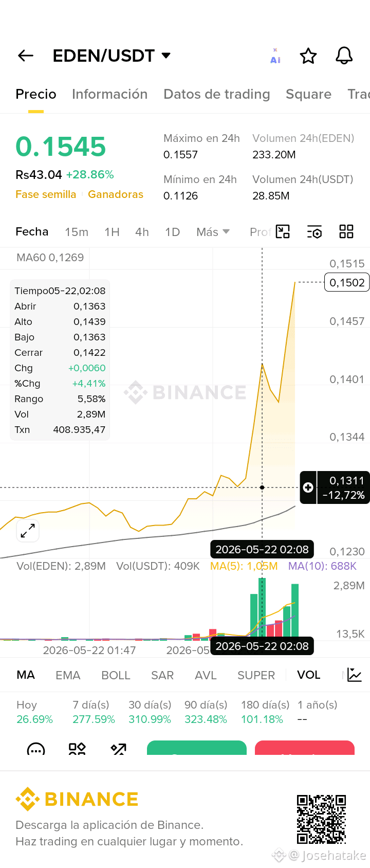Screen dimensions: 370x868
Task: Tap Volumen 24h(USDT) 28.85M
Action: pos(303,187)
